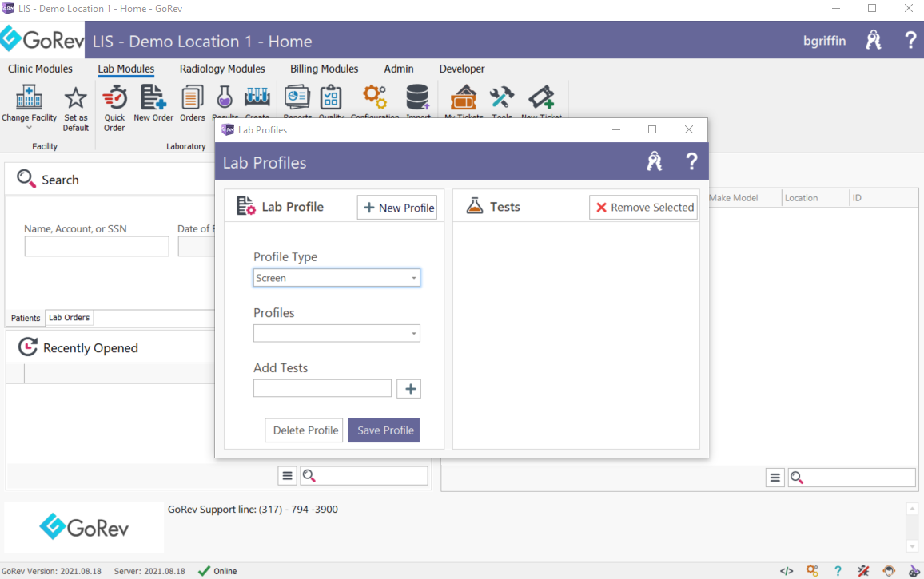The height and width of the screenshot is (579, 924).
Task: Open the Radiology Modules tab
Action: point(222,69)
